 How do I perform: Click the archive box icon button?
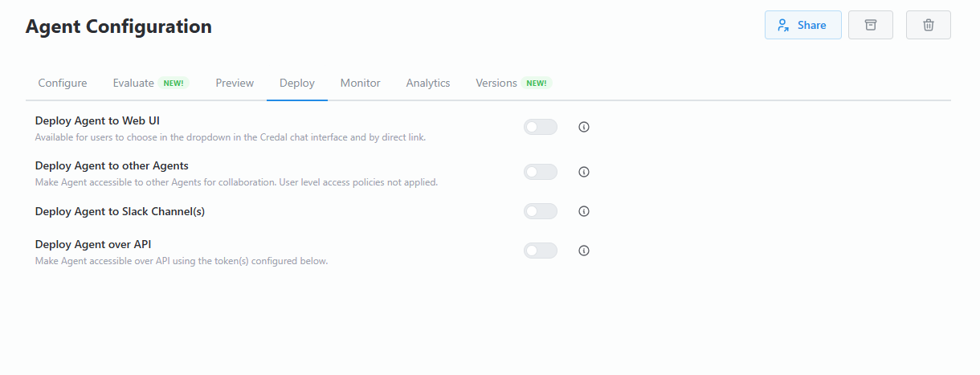(x=870, y=25)
